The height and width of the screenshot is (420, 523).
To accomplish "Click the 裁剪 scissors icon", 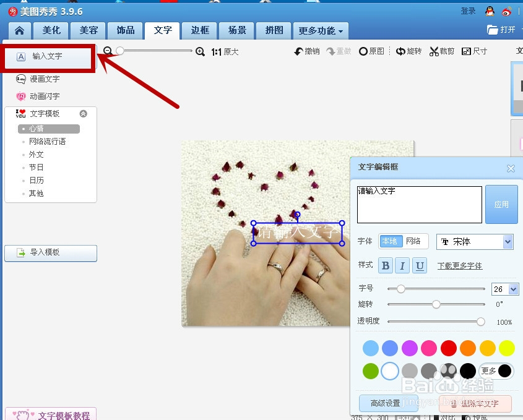I will pos(434,51).
